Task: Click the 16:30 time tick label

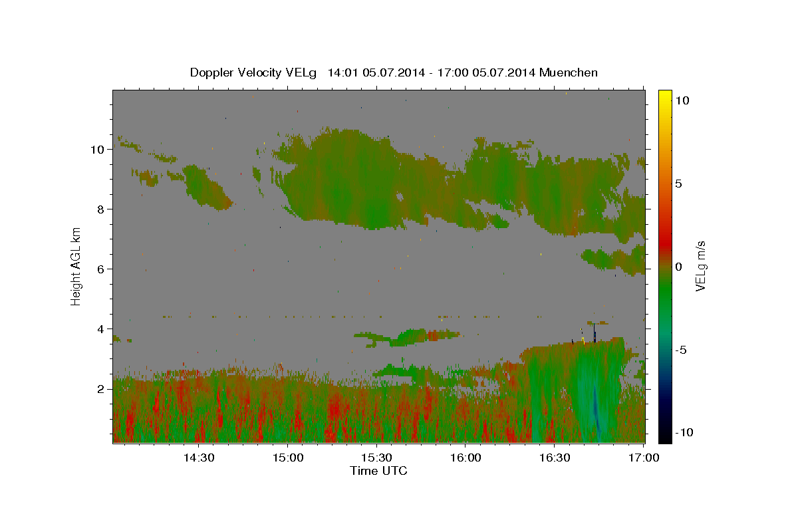Action: (x=555, y=458)
